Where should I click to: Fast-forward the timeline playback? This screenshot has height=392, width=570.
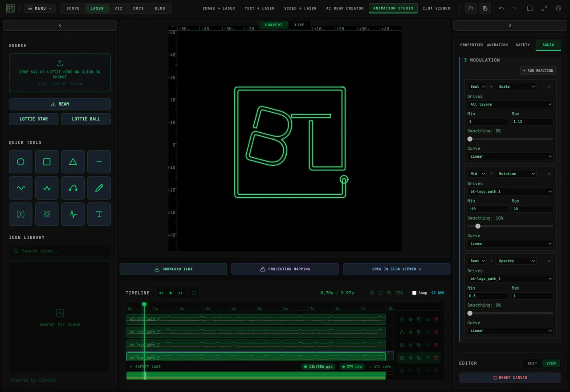pos(180,293)
